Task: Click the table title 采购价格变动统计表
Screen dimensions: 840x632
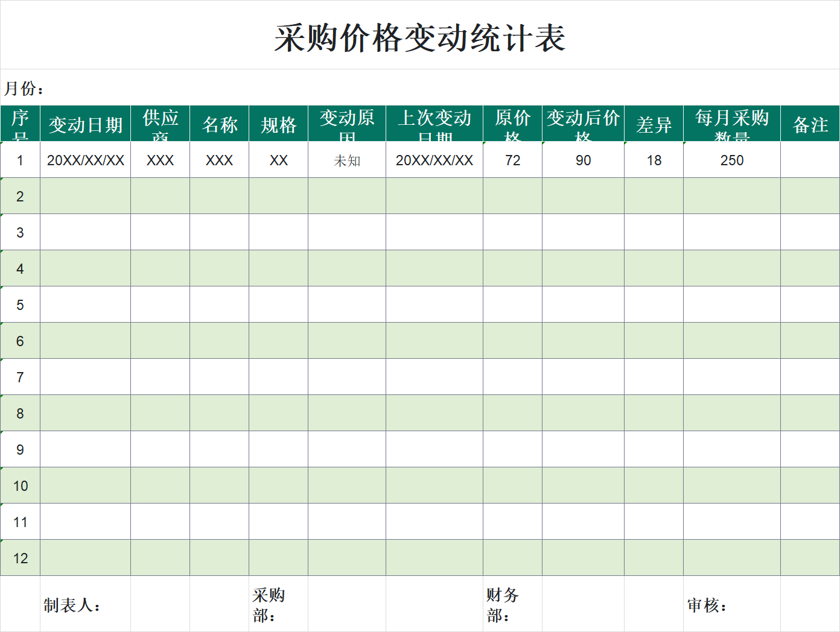Action: click(419, 36)
